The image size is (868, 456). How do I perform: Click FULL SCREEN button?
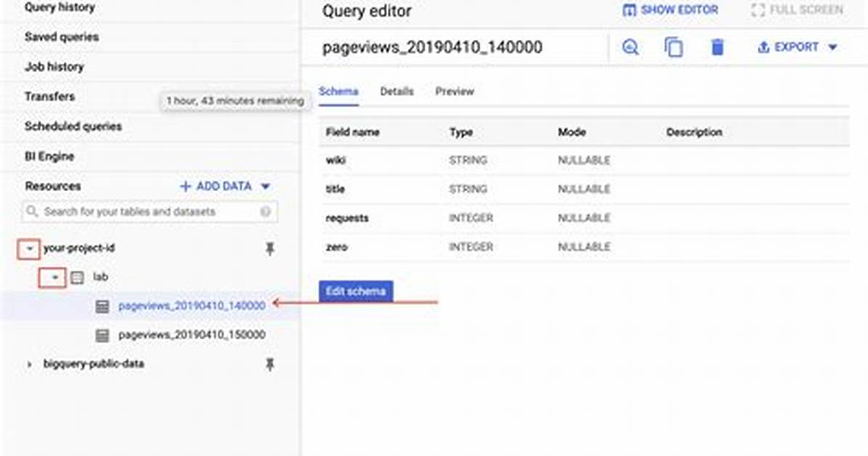click(x=797, y=10)
